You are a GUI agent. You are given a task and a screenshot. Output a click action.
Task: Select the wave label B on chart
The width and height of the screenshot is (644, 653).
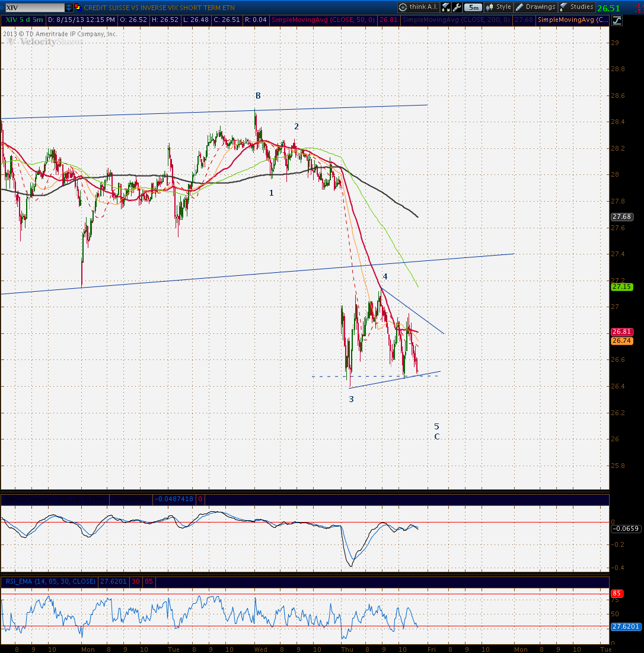(258, 95)
